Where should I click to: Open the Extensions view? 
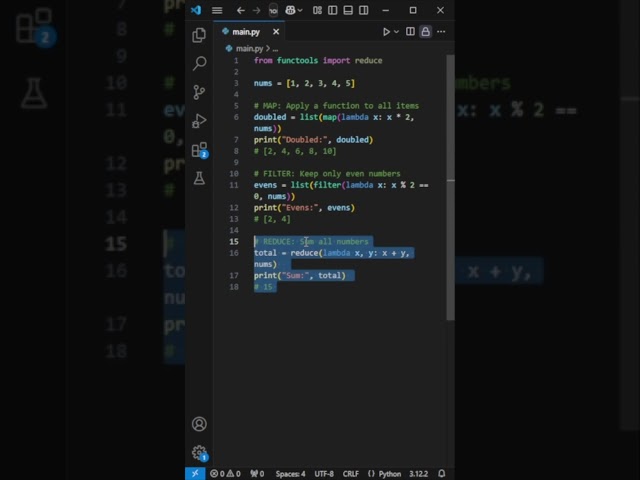(199, 150)
